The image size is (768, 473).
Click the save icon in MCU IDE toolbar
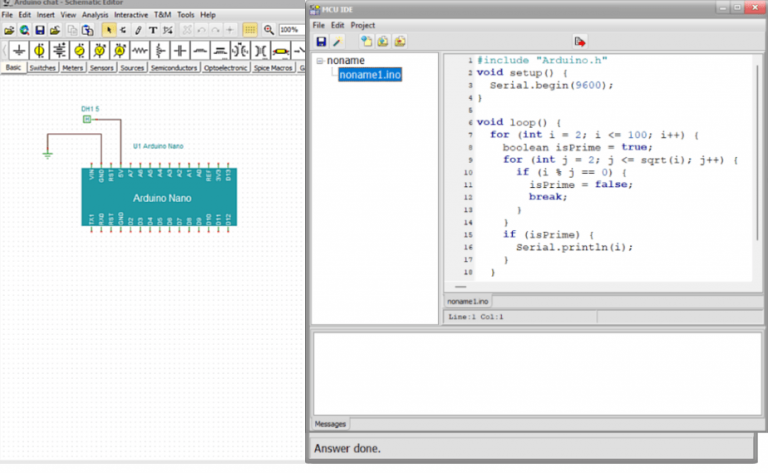(x=320, y=41)
